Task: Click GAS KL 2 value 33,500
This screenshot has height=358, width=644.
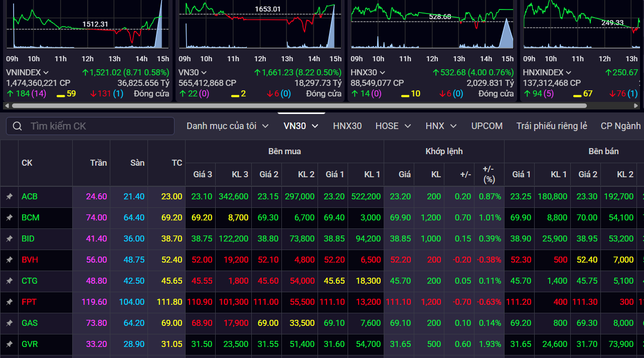Action: (302, 323)
